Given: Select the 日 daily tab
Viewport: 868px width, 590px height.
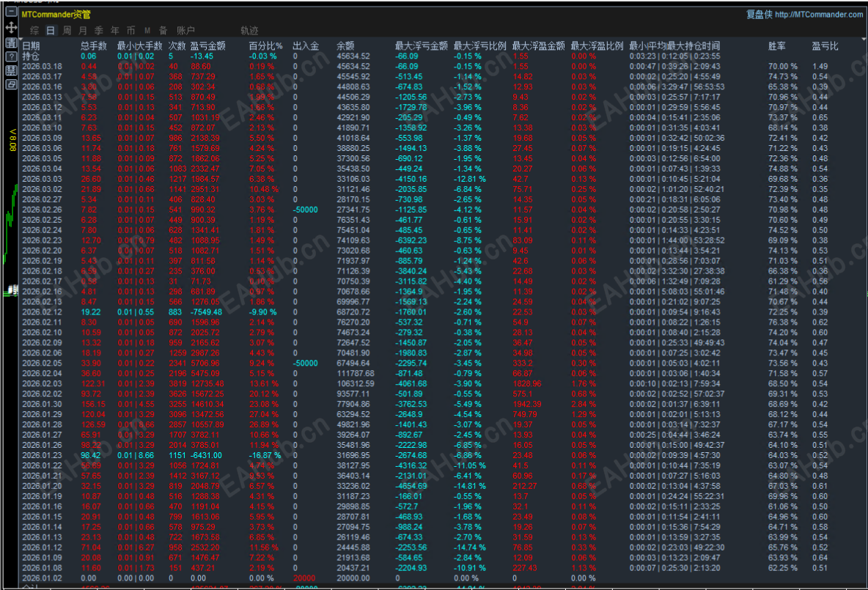Looking at the screenshot, I should click(x=51, y=31).
